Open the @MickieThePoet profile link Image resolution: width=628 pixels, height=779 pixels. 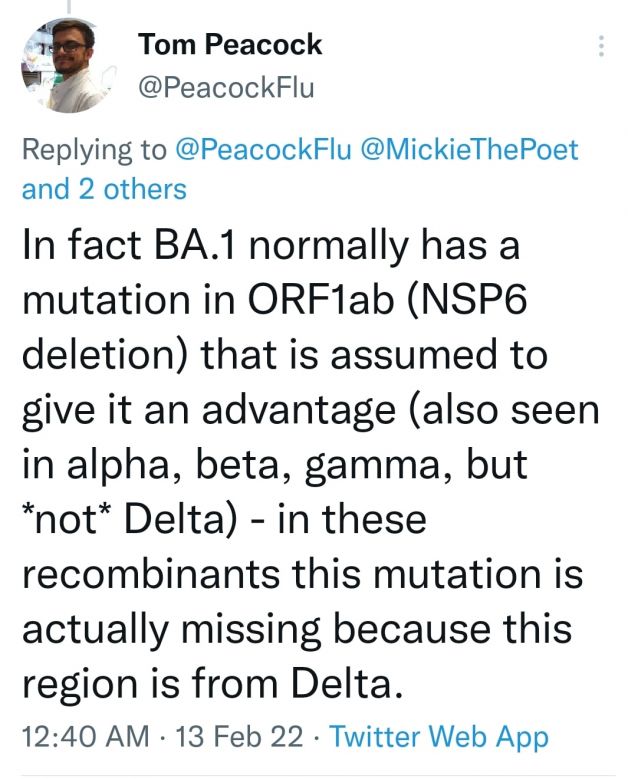[x=468, y=150]
